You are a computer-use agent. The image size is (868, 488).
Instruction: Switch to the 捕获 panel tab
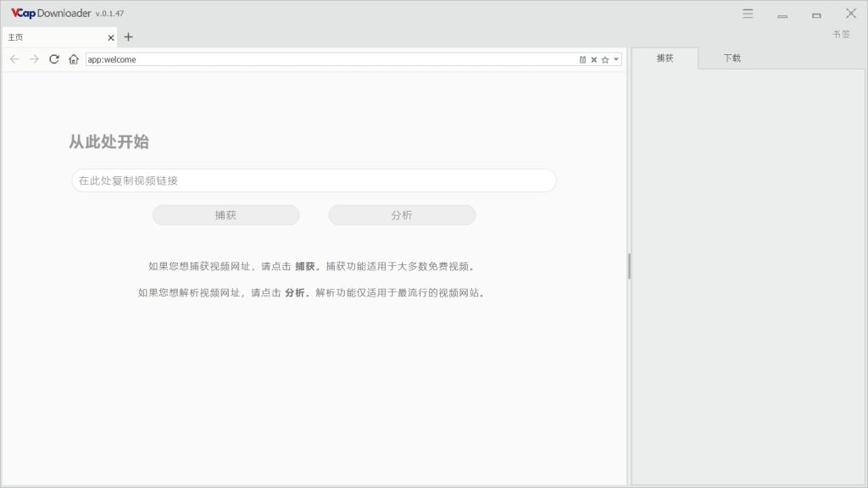pyautogui.click(x=666, y=58)
